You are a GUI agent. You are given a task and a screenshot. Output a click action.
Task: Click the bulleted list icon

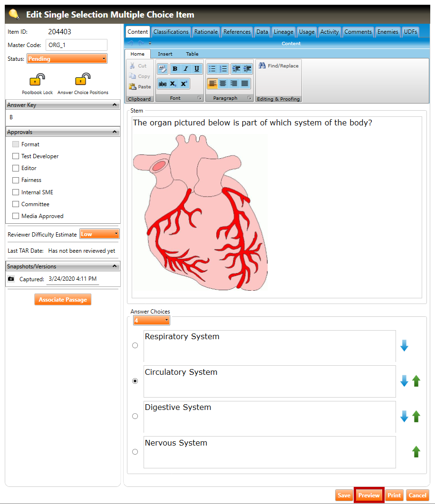(x=213, y=69)
